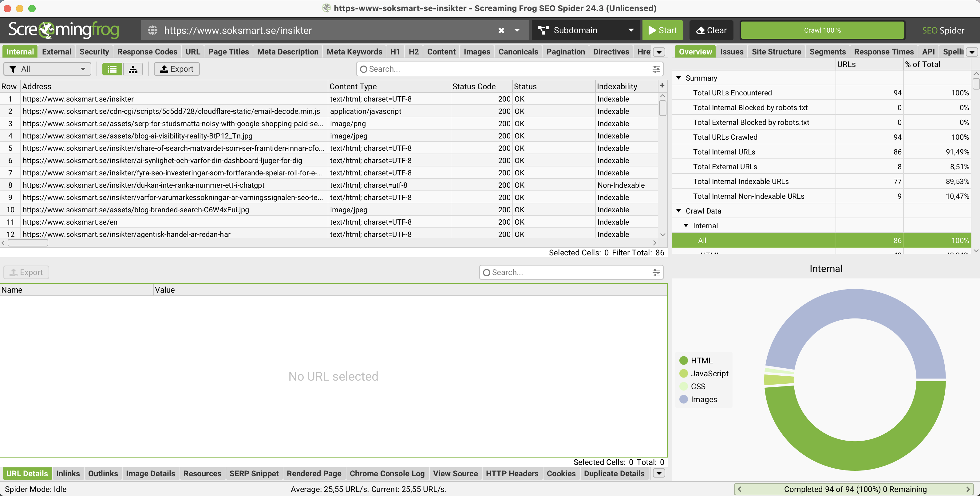Open the Meta Description tab

point(288,52)
